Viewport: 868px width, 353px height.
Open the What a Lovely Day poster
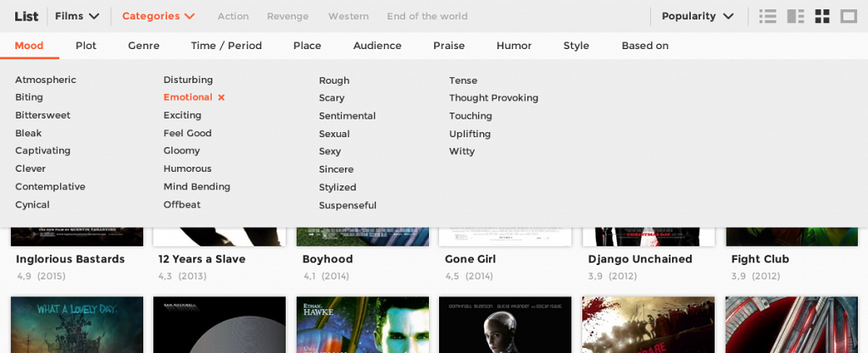tap(77, 325)
